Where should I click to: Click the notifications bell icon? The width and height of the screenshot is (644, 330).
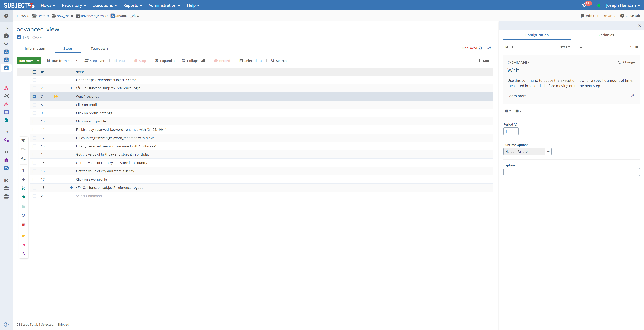[584, 5]
